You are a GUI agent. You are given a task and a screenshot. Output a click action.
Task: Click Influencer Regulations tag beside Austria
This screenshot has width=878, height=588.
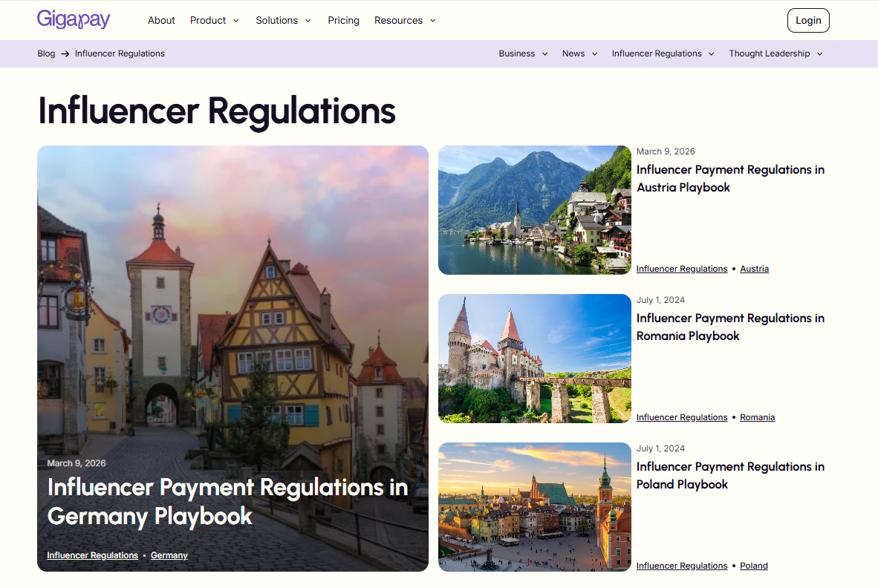pyautogui.click(x=681, y=269)
